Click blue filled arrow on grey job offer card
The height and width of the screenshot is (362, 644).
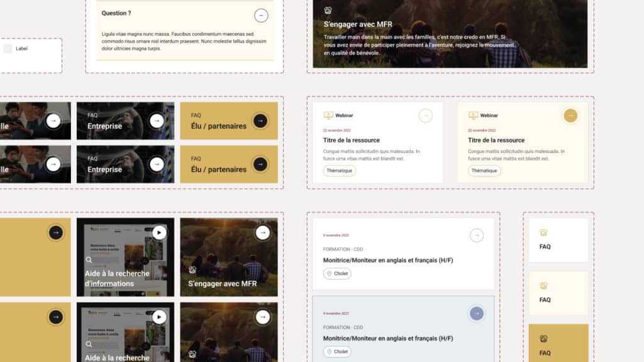pos(477,314)
